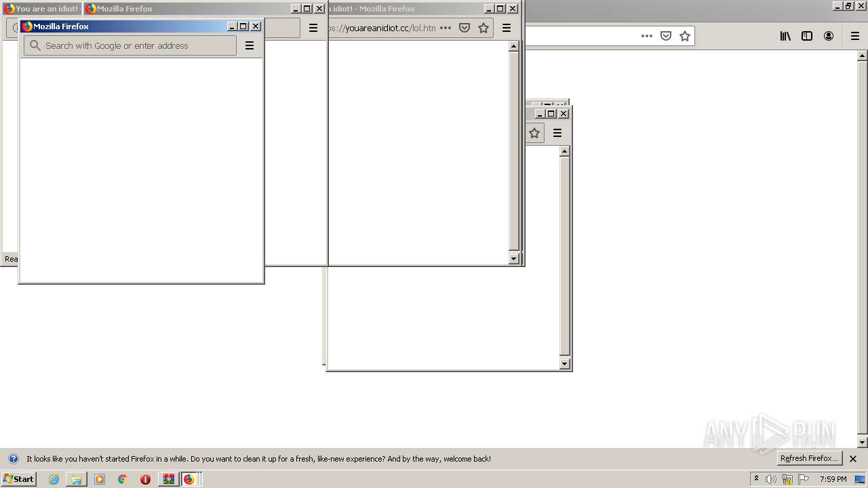This screenshot has width=868, height=488.
Task: Open WinRAR from the taskbar
Action: point(168,479)
